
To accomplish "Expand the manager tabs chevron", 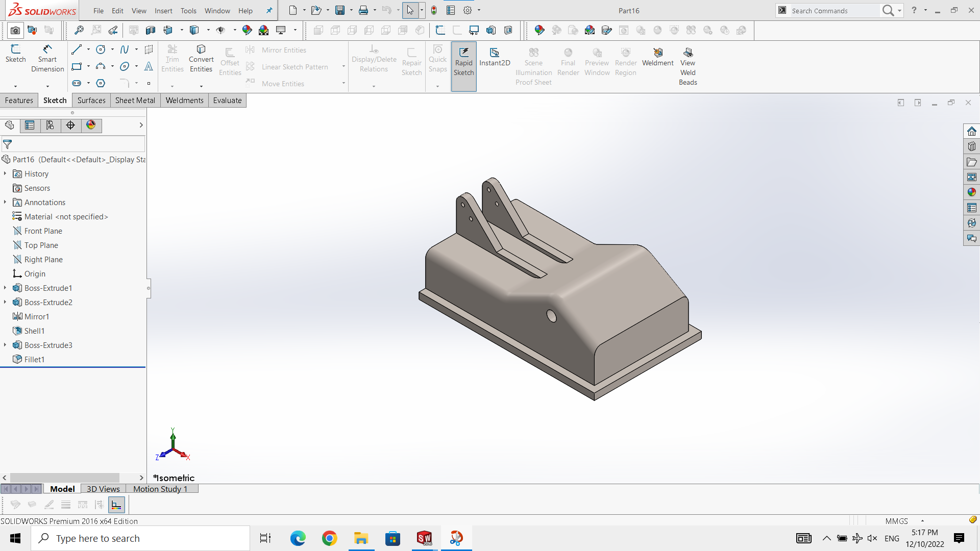I will coord(141,126).
